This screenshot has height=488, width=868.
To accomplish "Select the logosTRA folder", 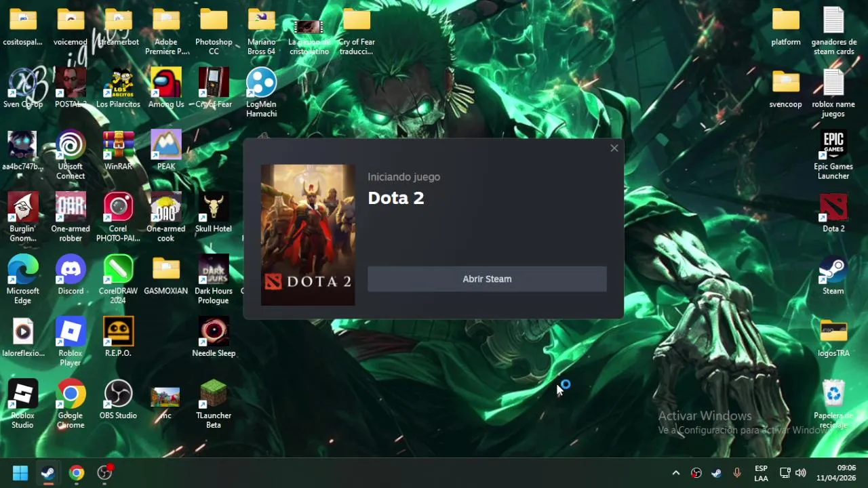I will (833, 338).
